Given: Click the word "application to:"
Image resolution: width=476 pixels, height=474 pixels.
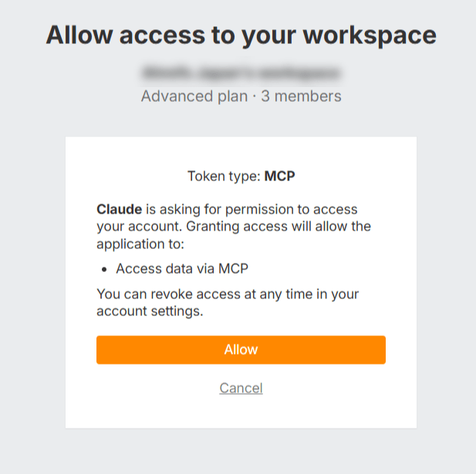Looking at the screenshot, I should click(141, 244).
